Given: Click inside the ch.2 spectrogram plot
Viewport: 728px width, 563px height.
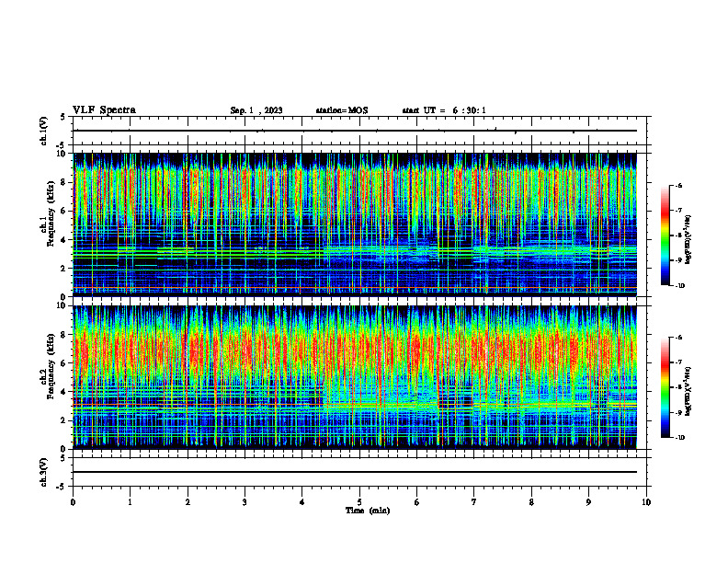Looking at the screenshot, I should pyautogui.click(x=355, y=377).
